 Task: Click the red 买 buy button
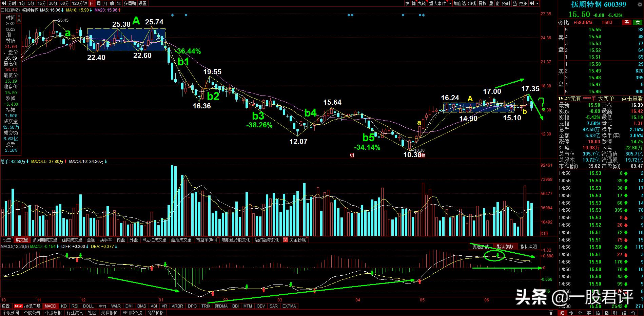coord(627,22)
